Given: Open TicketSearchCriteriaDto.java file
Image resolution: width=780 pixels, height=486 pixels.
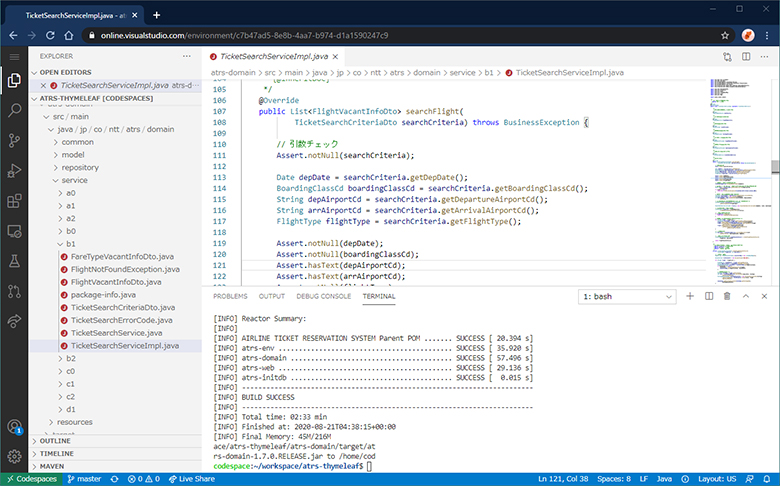Looking at the screenshot, I should click(123, 307).
